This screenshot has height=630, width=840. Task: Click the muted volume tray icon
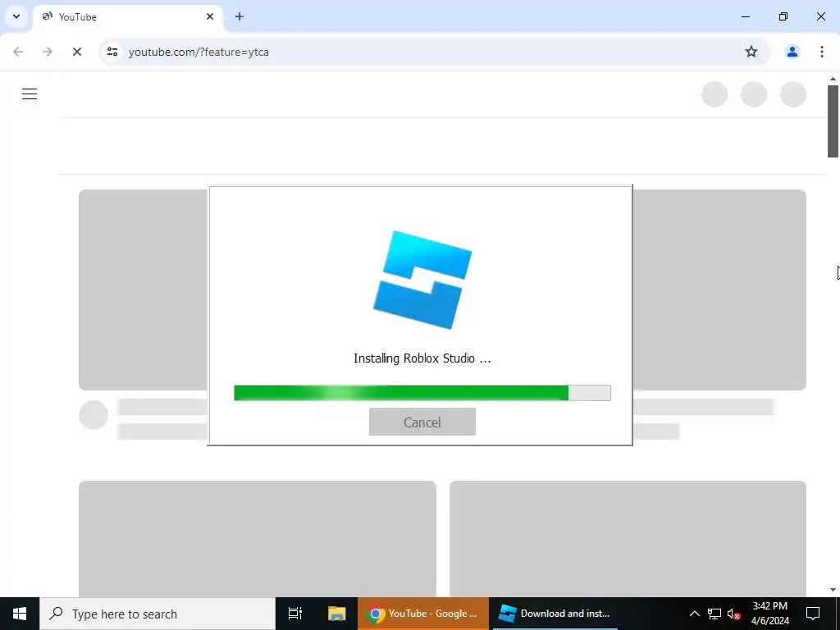(x=734, y=614)
